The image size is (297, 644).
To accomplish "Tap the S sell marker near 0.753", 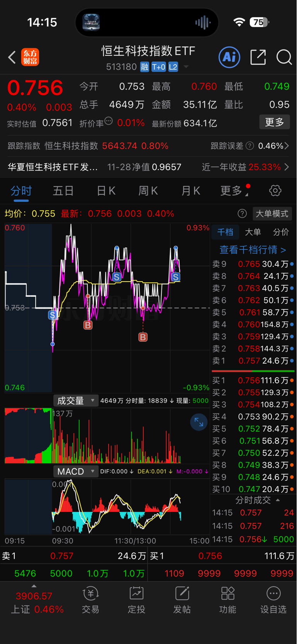I will tap(53, 315).
